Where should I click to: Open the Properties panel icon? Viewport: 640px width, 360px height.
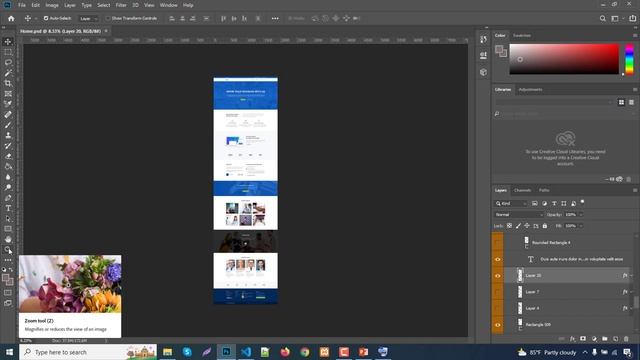[483, 56]
